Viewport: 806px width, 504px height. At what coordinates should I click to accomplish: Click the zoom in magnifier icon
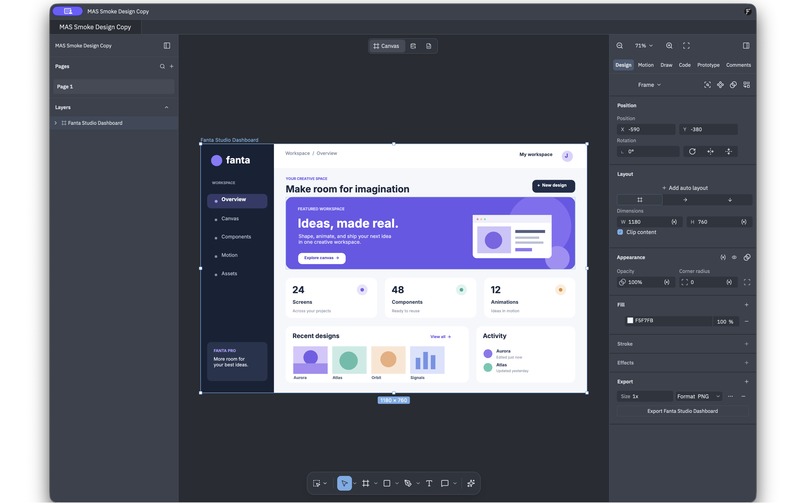(669, 46)
